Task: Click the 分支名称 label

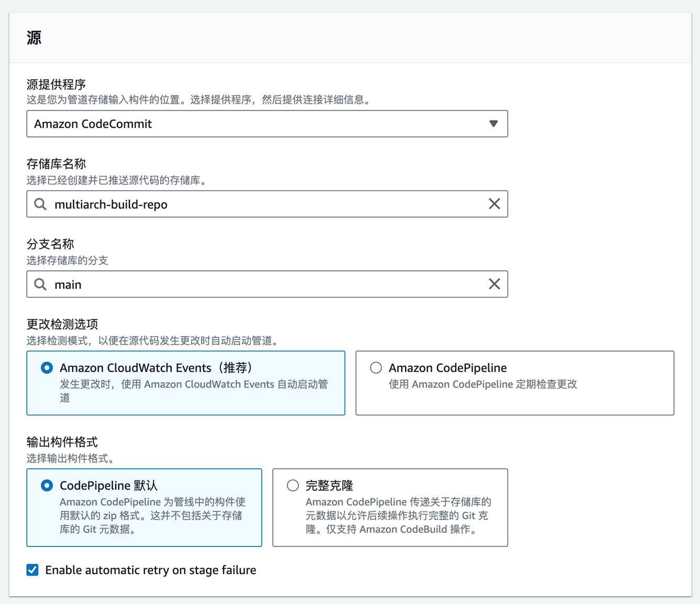Action: click(x=50, y=244)
